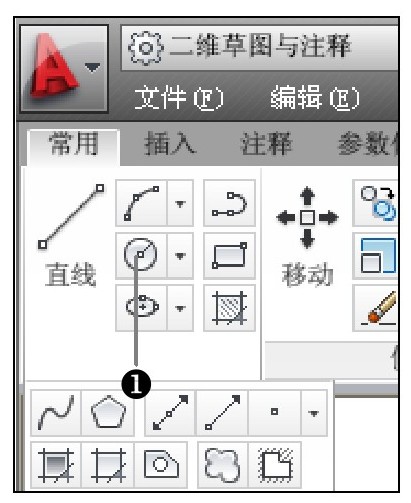The image size is (411, 503).
Task: Select the Arc drawing tool
Action: pyautogui.click(x=141, y=203)
